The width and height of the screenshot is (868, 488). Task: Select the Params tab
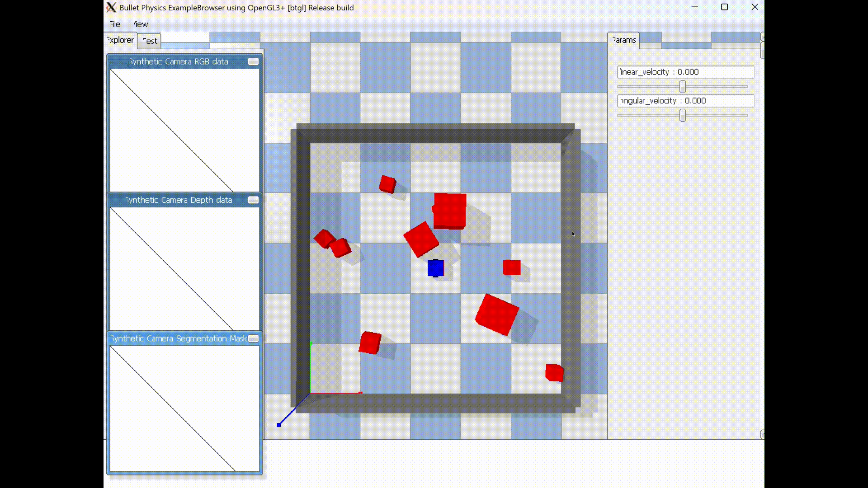[x=623, y=40]
